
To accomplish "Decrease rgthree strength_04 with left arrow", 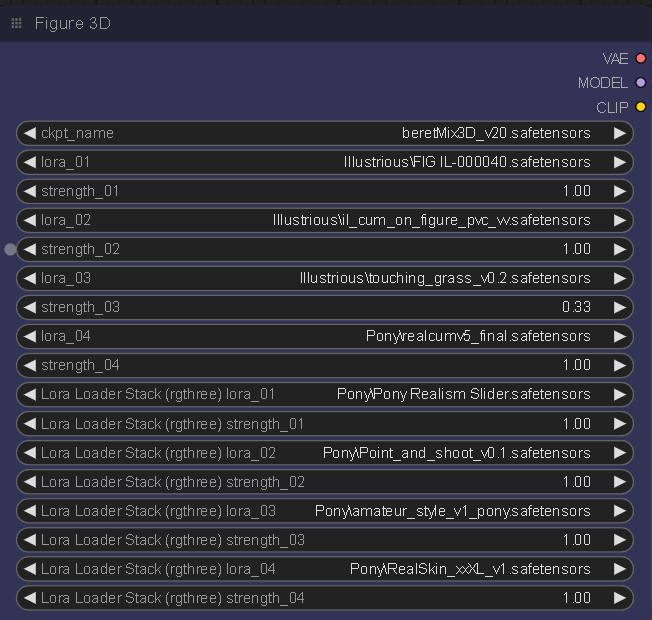I will point(30,598).
